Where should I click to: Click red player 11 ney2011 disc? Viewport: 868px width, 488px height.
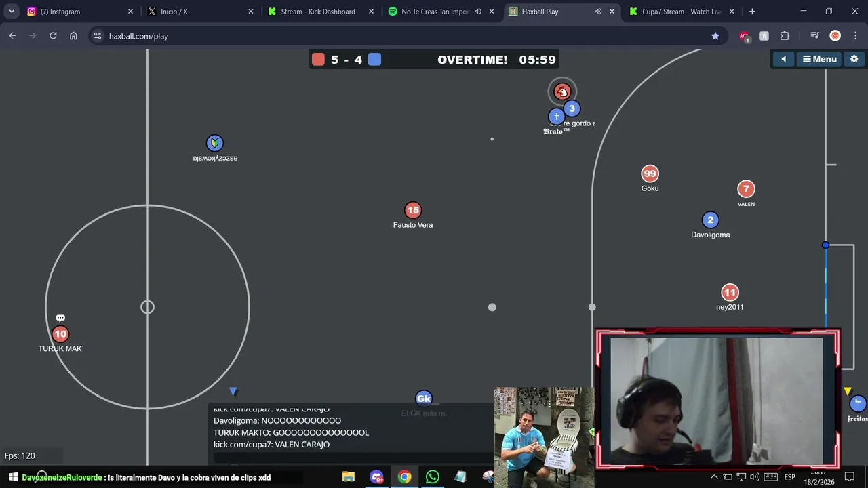point(730,293)
